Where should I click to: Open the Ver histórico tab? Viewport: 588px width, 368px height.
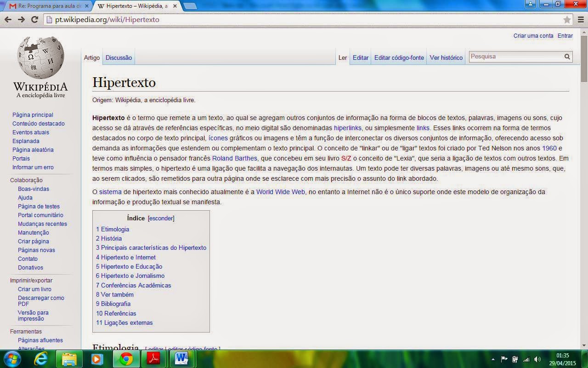(x=446, y=58)
